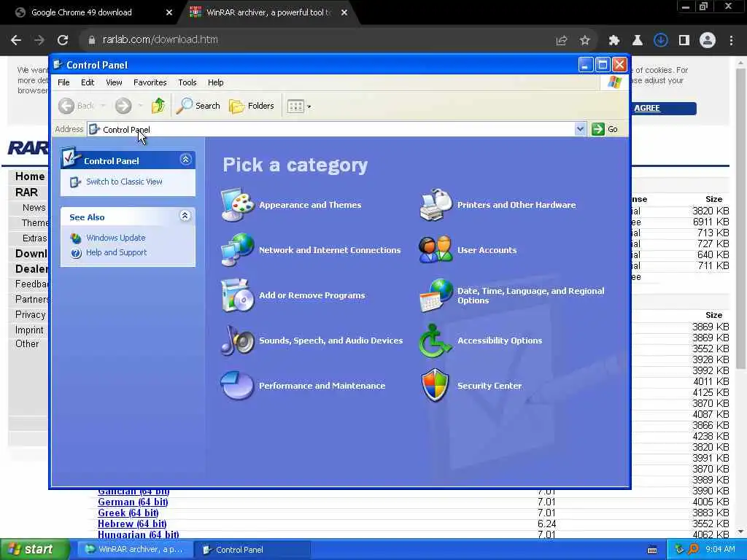Switch to WinRAR archiver taskbar item
The image size is (747, 560).
135,550
